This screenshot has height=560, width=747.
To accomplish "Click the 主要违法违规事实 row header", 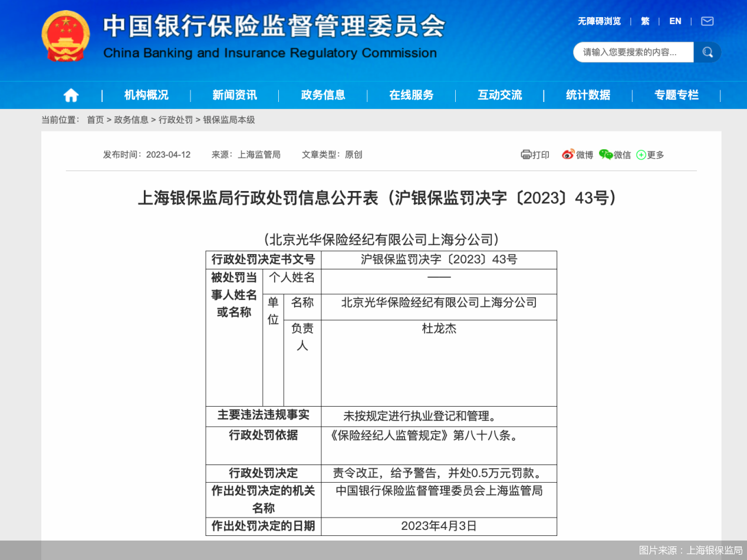I will click(264, 416).
